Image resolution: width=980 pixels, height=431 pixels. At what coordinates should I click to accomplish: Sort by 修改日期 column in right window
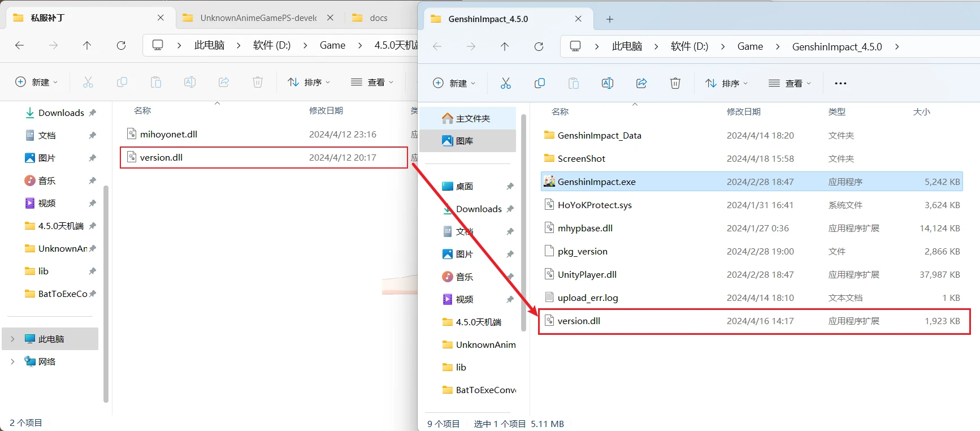(743, 111)
